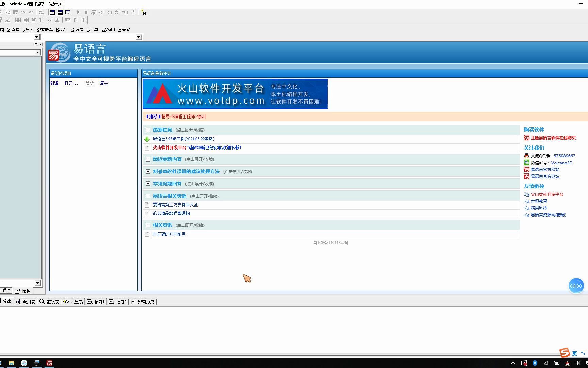Screen dimensions: 588x368
Task: Open the wide combo box dropdown under the menu bar
Action: coord(138,37)
